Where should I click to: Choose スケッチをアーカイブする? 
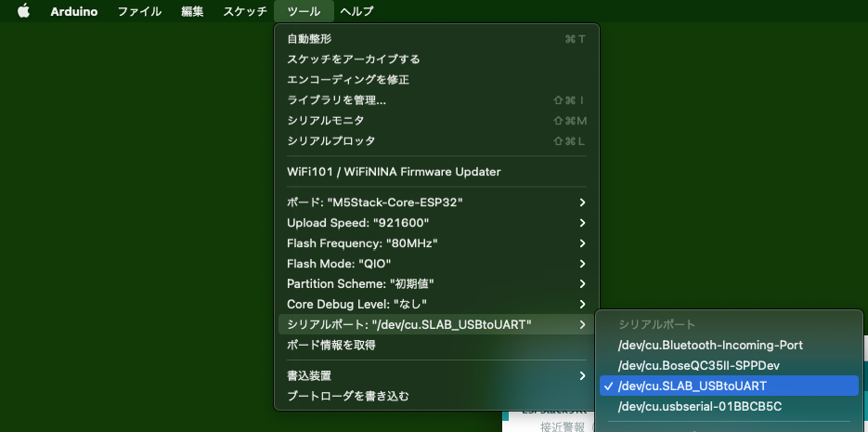[x=436, y=59]
